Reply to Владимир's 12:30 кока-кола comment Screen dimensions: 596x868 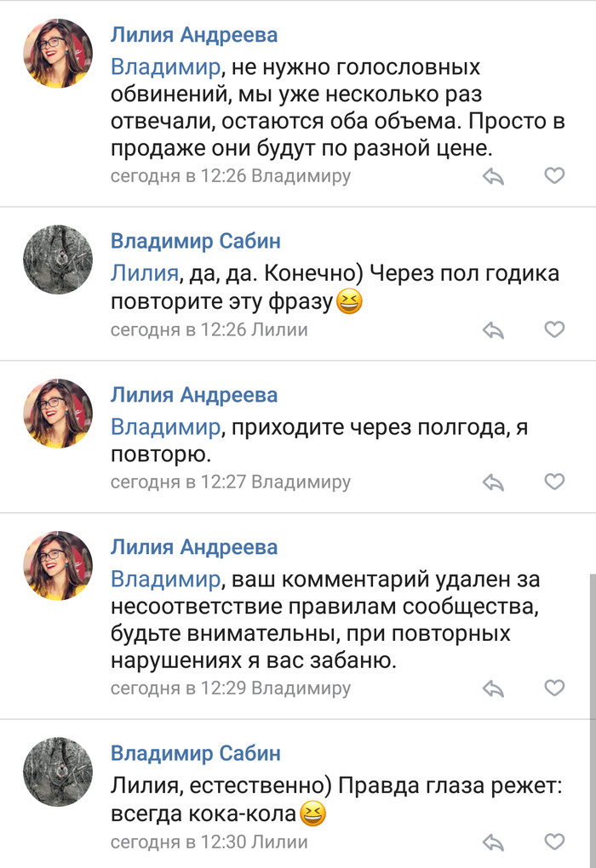tap(494, 842)
